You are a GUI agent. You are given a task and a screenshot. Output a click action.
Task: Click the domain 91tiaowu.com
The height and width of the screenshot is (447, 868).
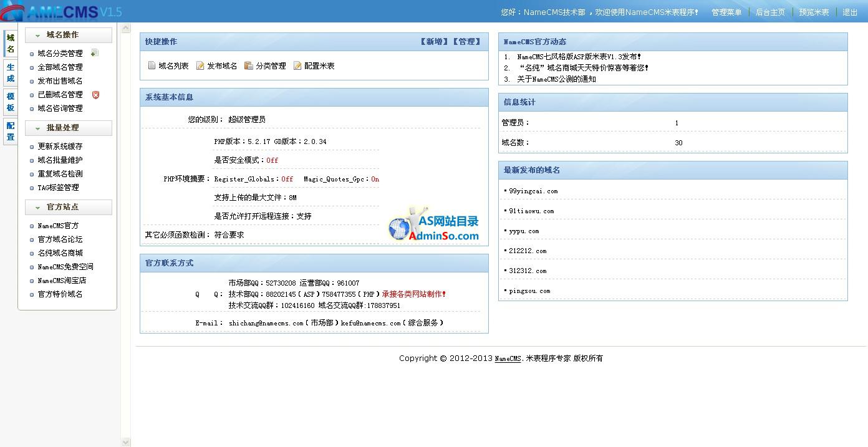pos(531,211)
